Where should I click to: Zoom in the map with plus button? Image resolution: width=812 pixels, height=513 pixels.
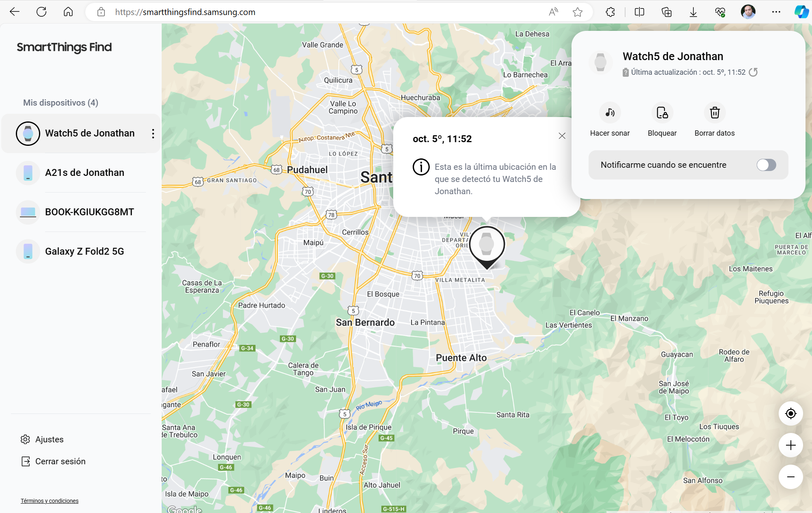tap(790, 445)
